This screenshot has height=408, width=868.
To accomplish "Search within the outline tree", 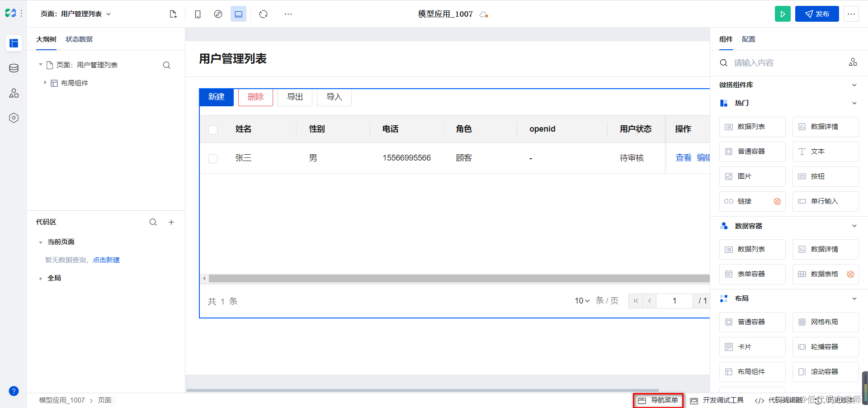I will 167,65.
